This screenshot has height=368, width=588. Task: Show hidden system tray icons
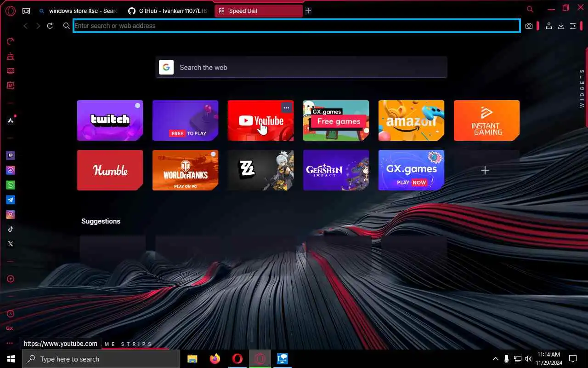coord(495,359)
